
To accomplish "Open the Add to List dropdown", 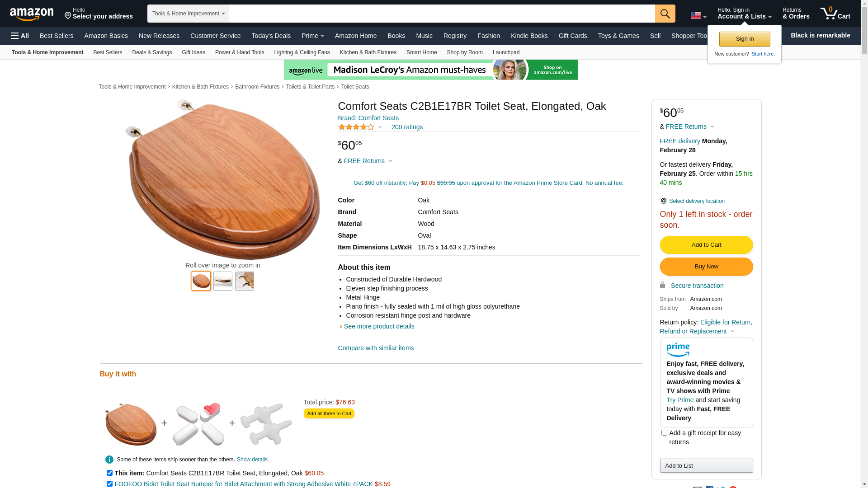I will tap(706, 466).
